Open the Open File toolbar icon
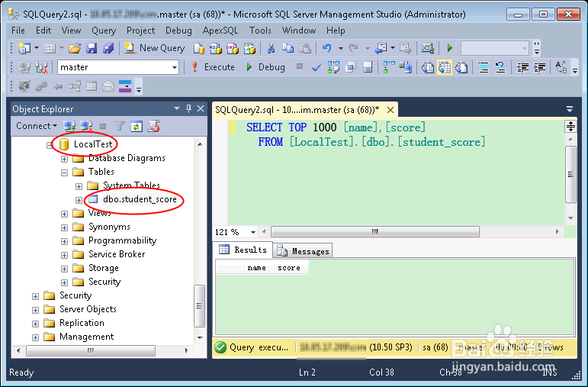This screenshot has height=387, width=588. pos(75,48)
